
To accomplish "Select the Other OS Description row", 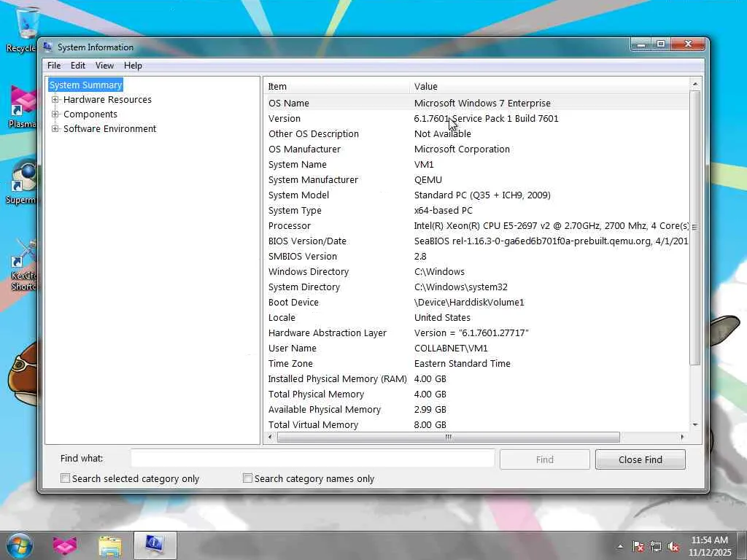I will coord(476,134).
